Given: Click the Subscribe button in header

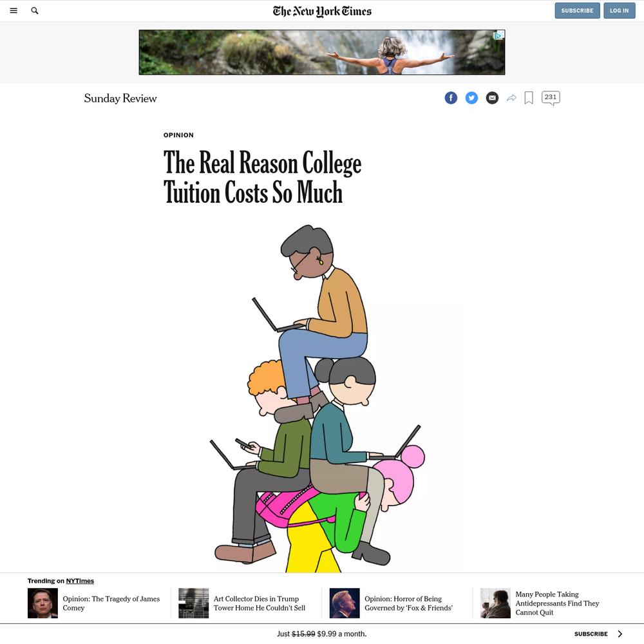Looking at the screenshot, I should click(x=577, y=11).
